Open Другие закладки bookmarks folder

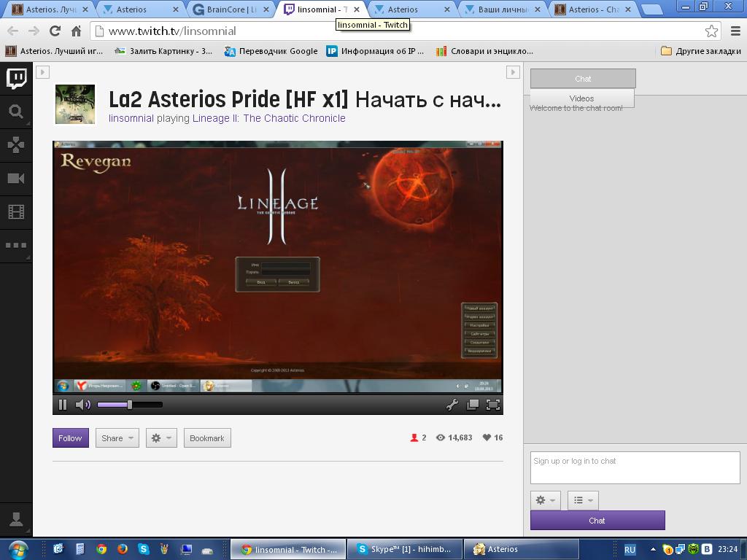coord(701,51)
